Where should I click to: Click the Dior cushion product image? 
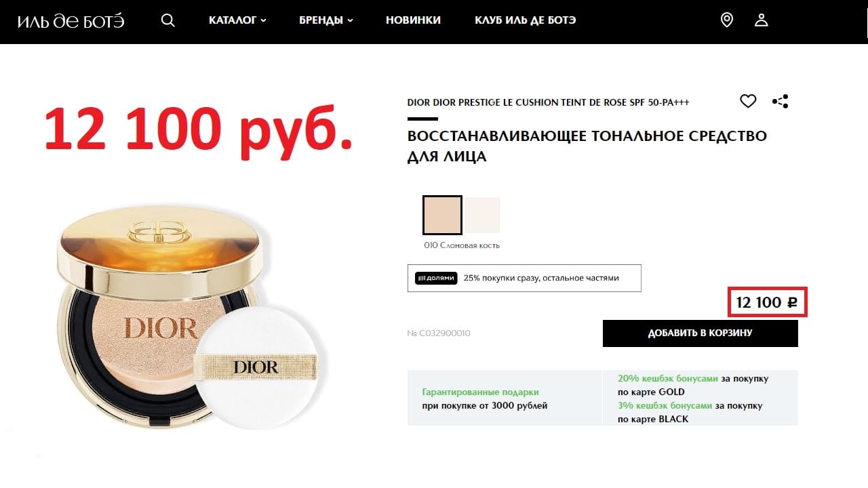(x=192, y=319)
